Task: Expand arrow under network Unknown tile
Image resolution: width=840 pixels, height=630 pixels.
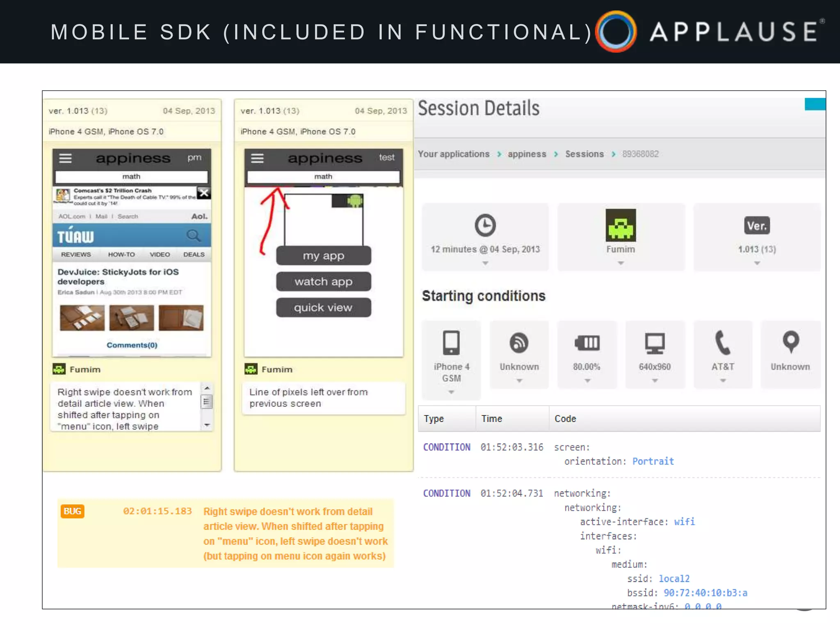Action: coord(519,381)
